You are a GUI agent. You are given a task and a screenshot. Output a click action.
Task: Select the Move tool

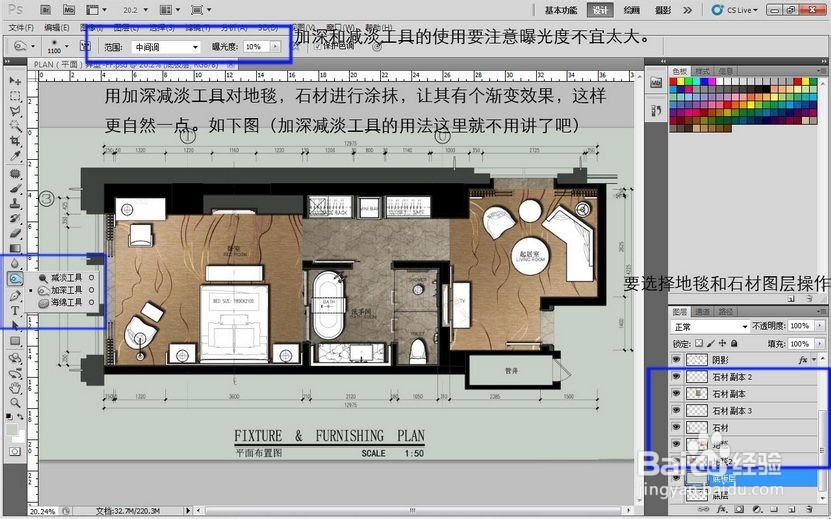15,81
